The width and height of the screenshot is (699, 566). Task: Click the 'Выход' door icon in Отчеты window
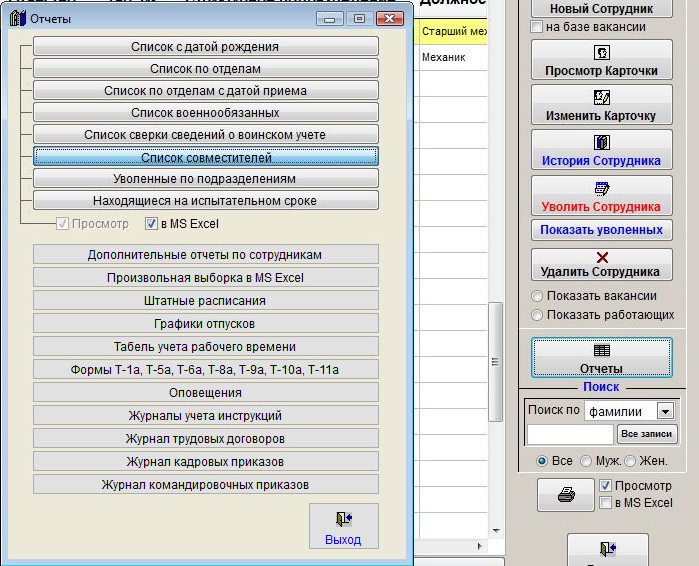coord(344,519)
